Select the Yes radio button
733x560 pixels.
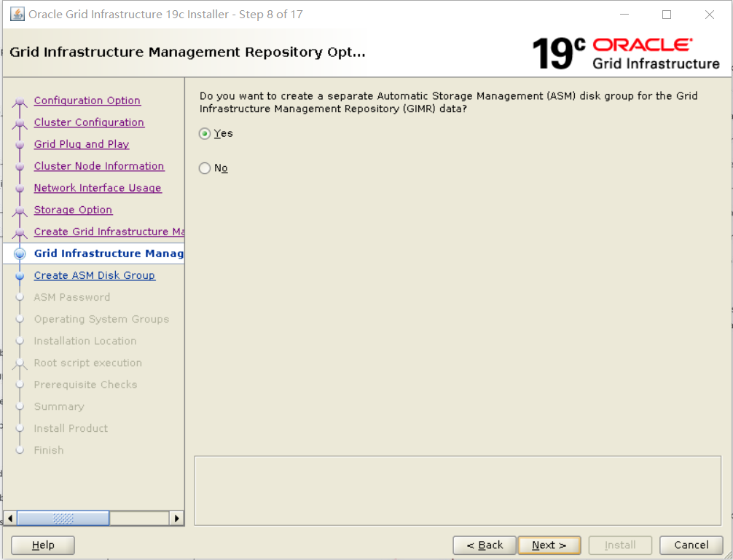tap(205, 133)
